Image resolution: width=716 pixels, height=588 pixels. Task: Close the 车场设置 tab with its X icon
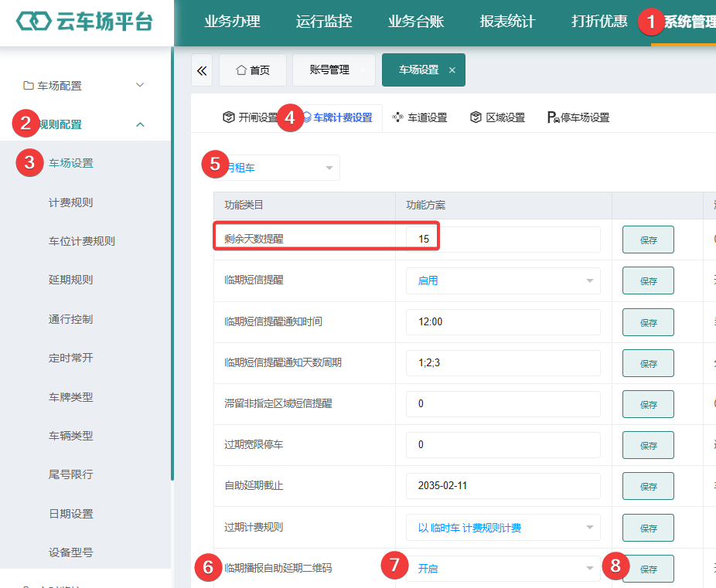[x=452, y=70]
